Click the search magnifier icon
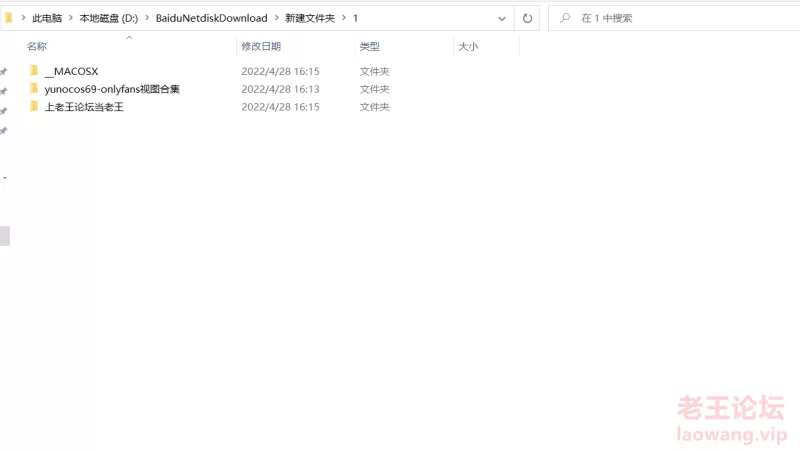 [565, 18]
